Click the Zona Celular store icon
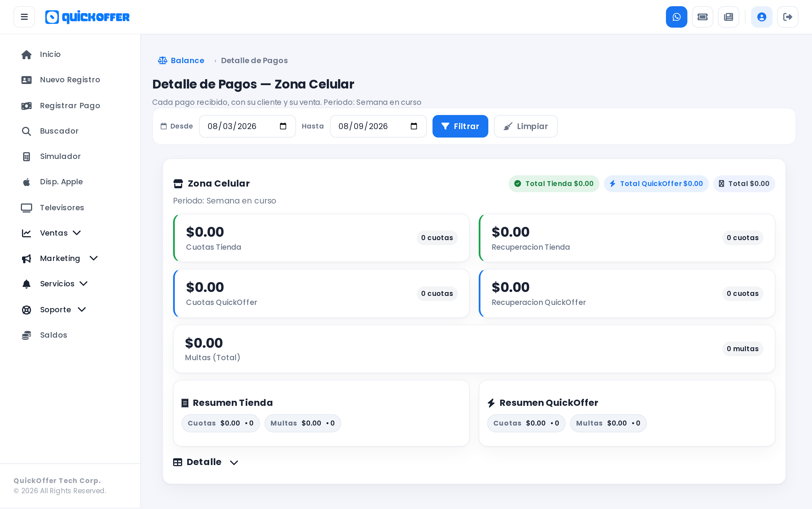This screenshot has width=812, height=509. point(178,183)
